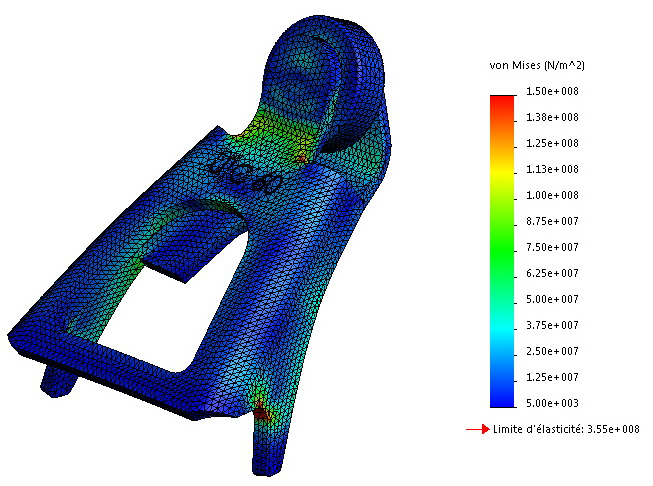Viewport: 653px width, 486px height.
Task: Click the round pivot boss at the top
Action: click(x=332, y=70)
